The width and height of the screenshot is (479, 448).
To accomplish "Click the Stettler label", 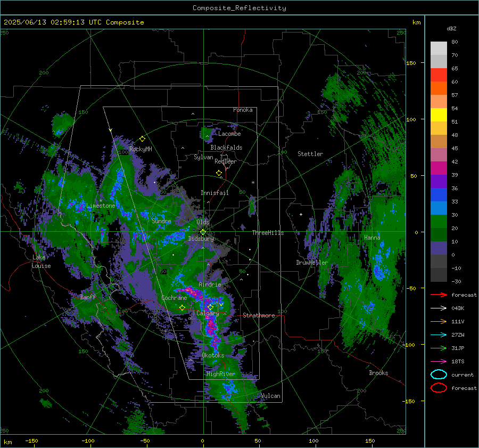I will 310,154.
